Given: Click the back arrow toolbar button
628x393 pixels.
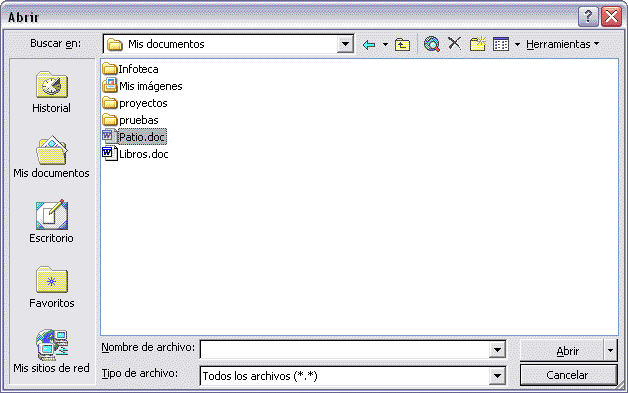Looking at the screenshot, I should point(369,44).
